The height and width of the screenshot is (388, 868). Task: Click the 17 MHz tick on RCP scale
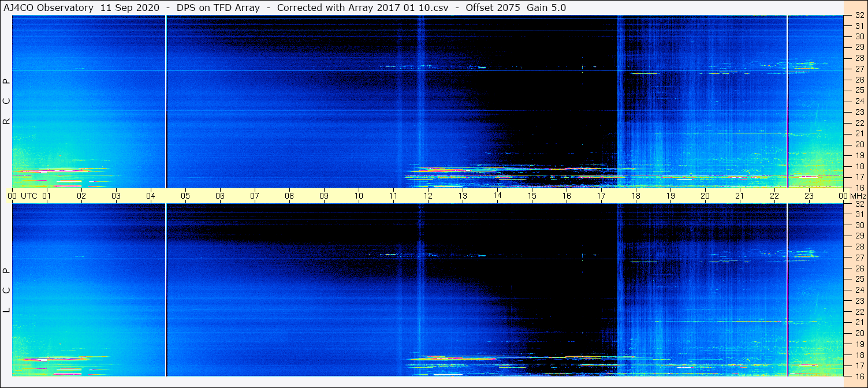coord(859,177)
